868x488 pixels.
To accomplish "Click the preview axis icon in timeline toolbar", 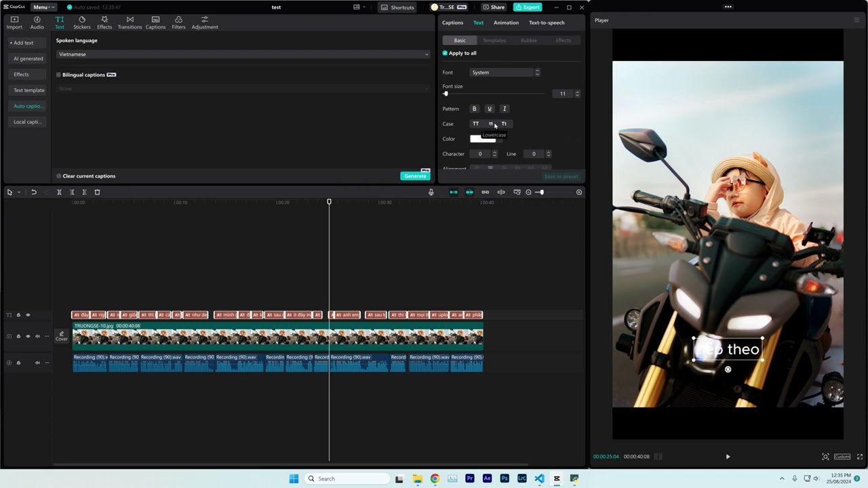I will point(501,192).
